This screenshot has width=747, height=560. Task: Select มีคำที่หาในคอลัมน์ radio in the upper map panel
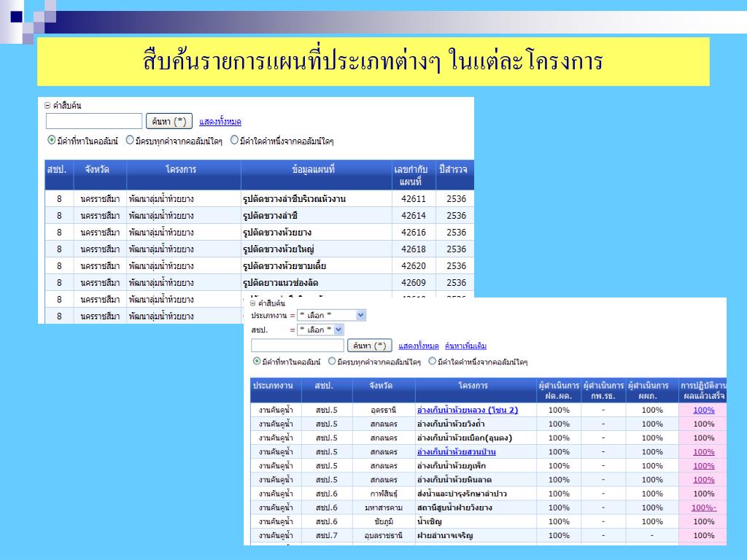pyautogui.click(x=52, y=141)
